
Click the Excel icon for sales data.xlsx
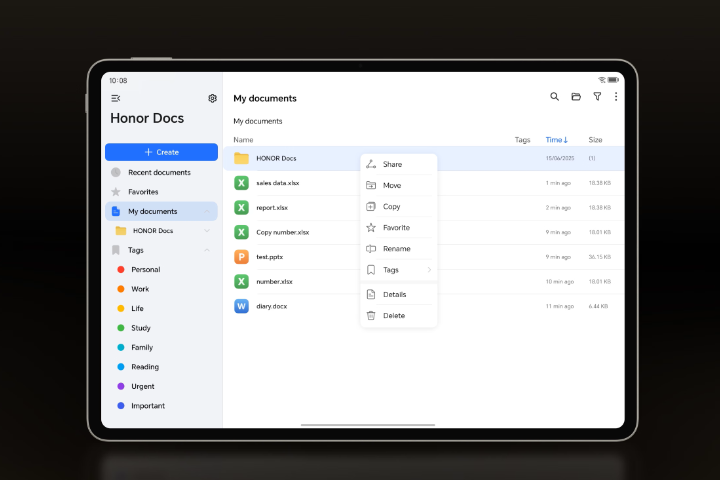(241, 183)
